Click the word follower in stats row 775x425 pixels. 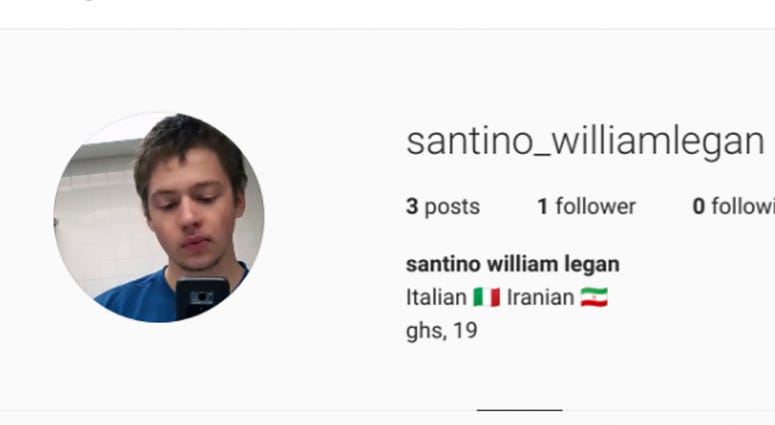coord(596,207)
